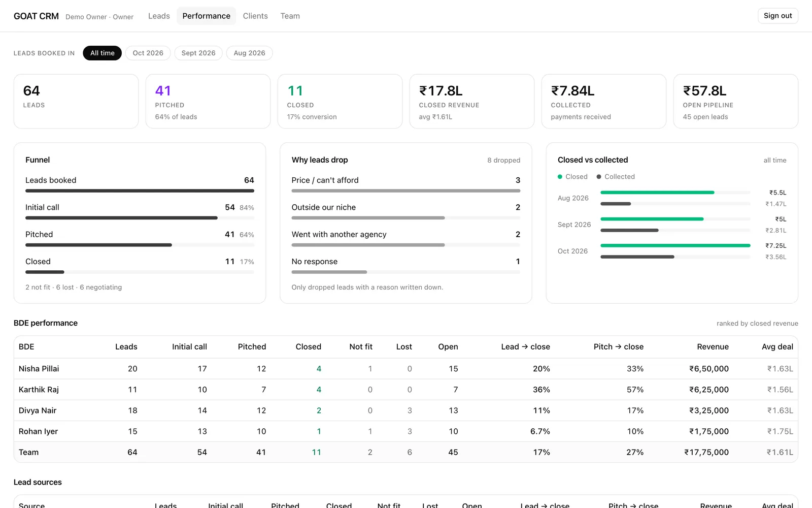Filter leads by Oct 2026

[148, 53]
